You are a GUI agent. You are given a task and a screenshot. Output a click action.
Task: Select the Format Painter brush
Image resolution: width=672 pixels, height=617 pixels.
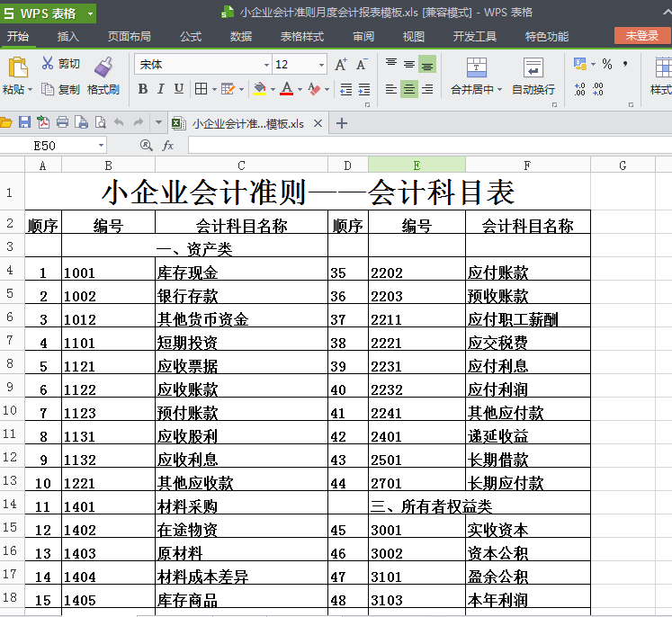point(103,67)
